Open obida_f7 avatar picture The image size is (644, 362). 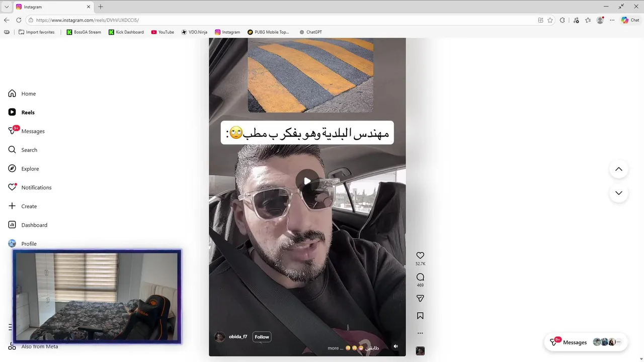tap(220, 337)
